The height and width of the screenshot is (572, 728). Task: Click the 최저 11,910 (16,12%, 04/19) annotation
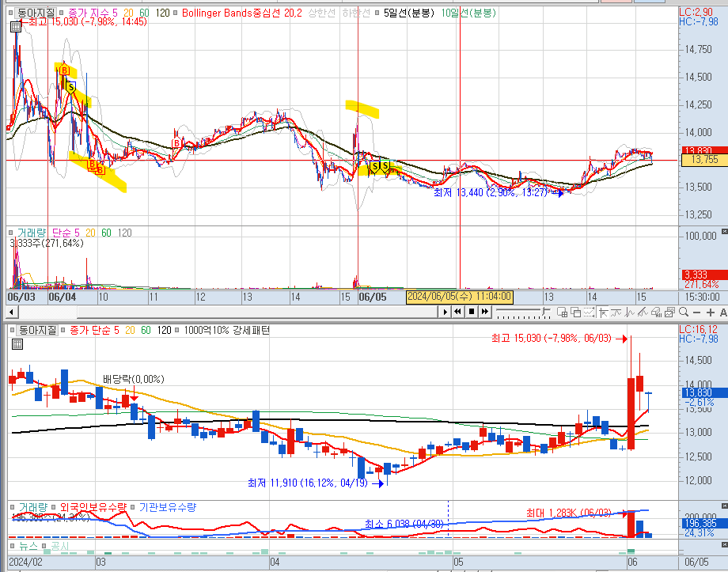pyautogui.click(x=308, y=483)
